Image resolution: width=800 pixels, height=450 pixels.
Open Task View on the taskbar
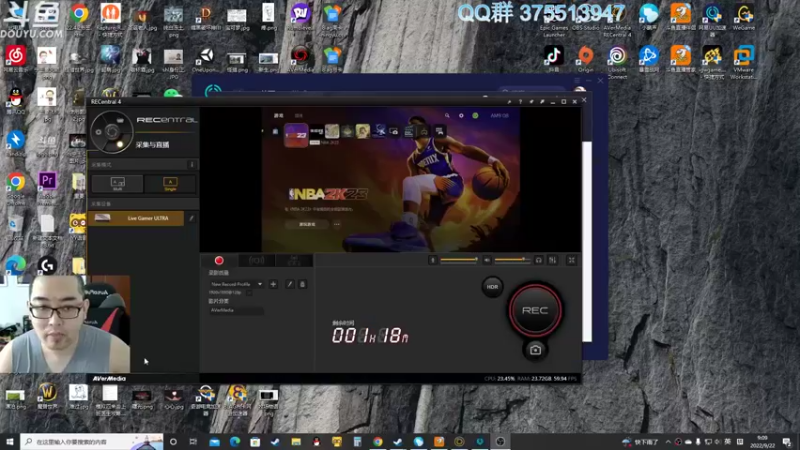coord(193,442)
